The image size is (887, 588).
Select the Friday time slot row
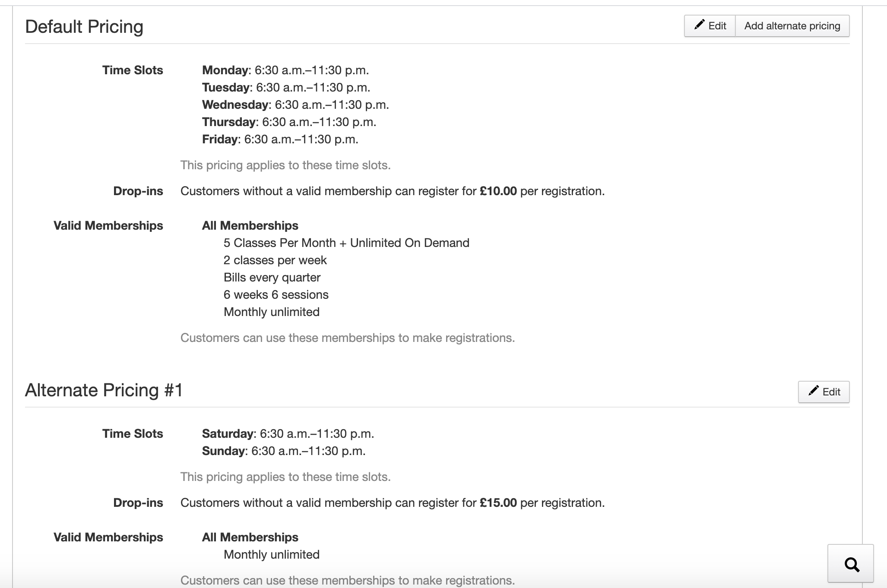click(280, 139)
